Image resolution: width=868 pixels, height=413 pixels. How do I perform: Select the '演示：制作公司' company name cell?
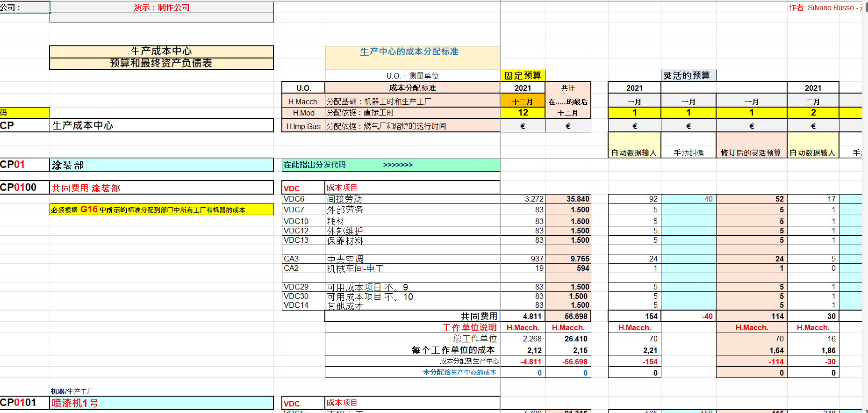162,7
